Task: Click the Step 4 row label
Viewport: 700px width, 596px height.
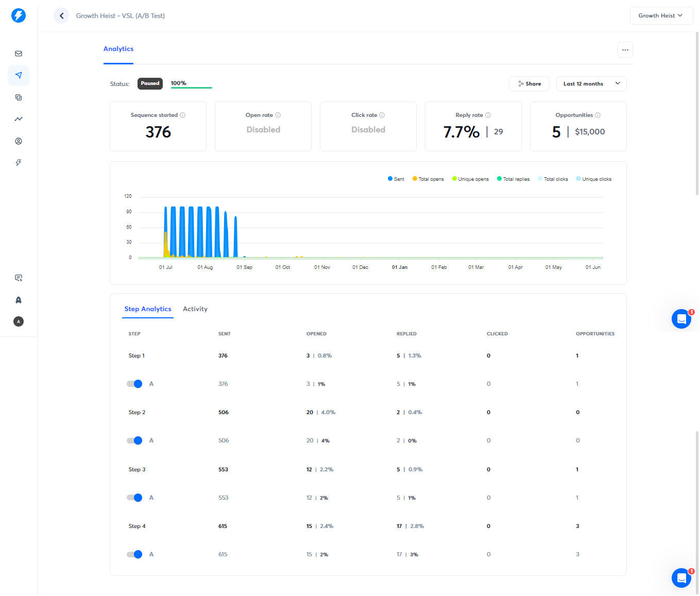Action: tap(137, 526)
